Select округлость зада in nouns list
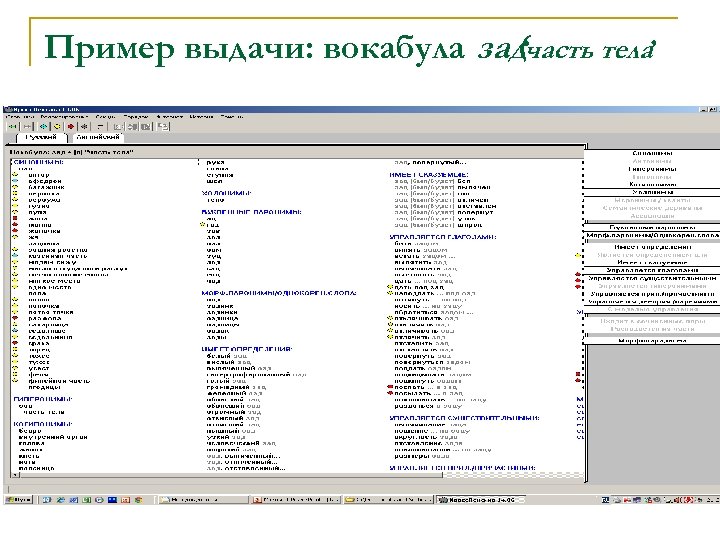The height and width of the screenshot is (540, 720). click(x=426, y=437)
